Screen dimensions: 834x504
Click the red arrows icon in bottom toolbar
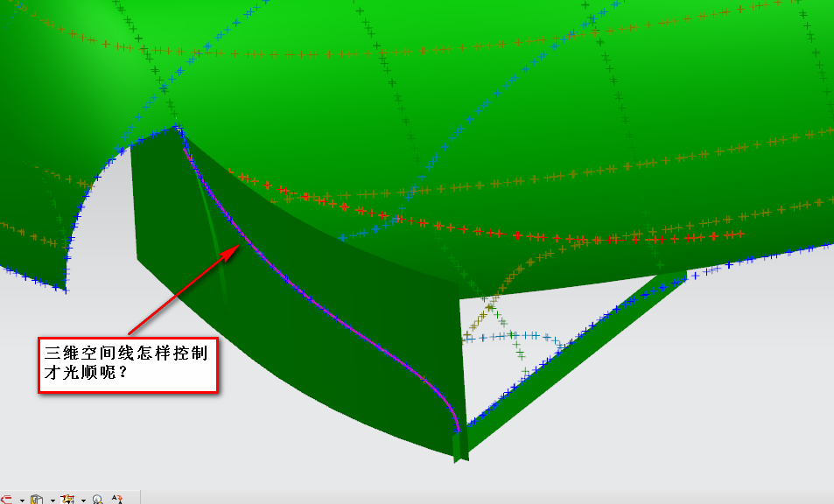point(5,500)
